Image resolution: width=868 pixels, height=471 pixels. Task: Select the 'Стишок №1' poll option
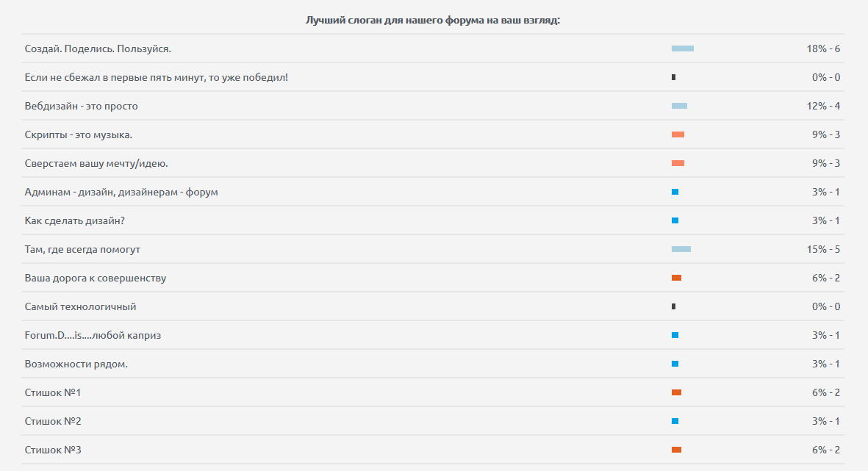click(x=52, y=392)
